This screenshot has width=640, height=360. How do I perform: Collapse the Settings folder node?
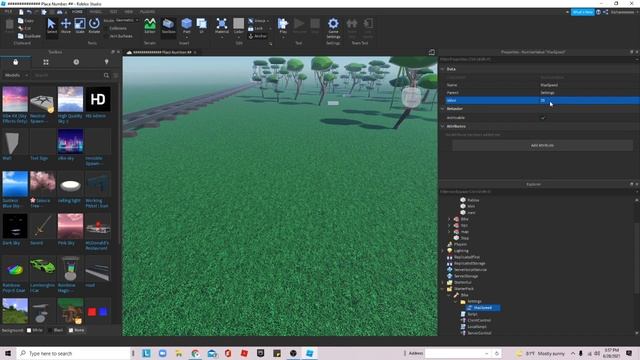[456, 301]
